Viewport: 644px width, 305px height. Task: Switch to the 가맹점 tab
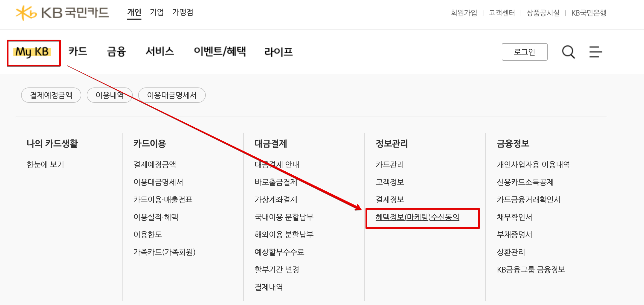182,13
